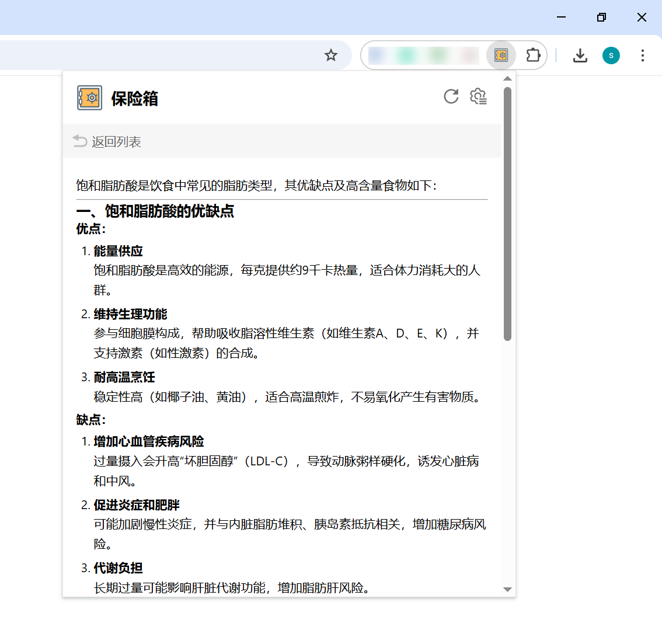
Task: Click the 代谢负担 heading
Action: click(118, 568)
